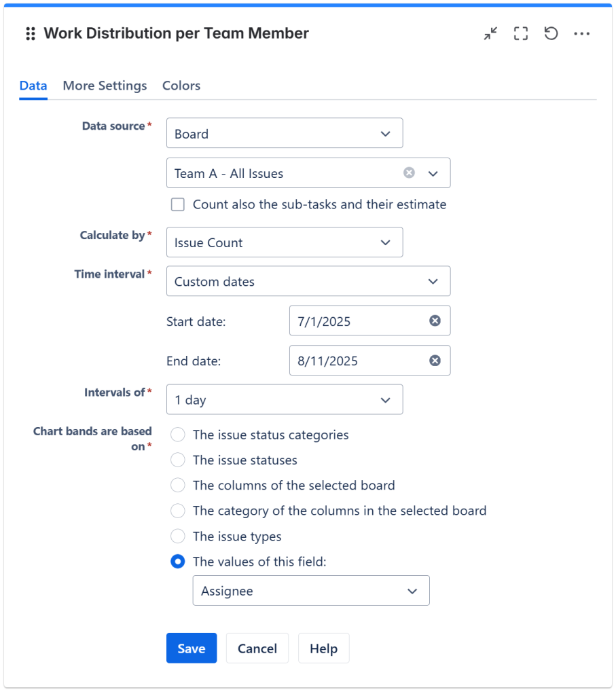The image size is (616, 694).
Task: Select the issue statuses band option
Action: coord(177,460)
